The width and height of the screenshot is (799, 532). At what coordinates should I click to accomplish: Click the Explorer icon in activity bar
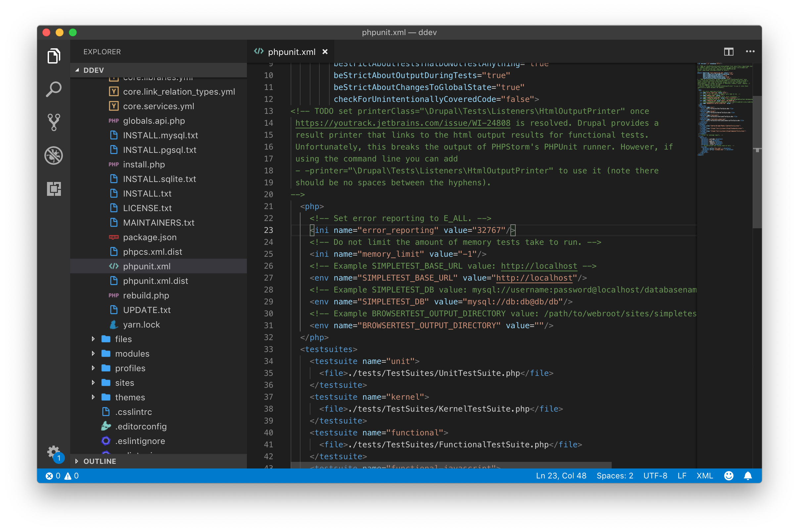[53, 56]
